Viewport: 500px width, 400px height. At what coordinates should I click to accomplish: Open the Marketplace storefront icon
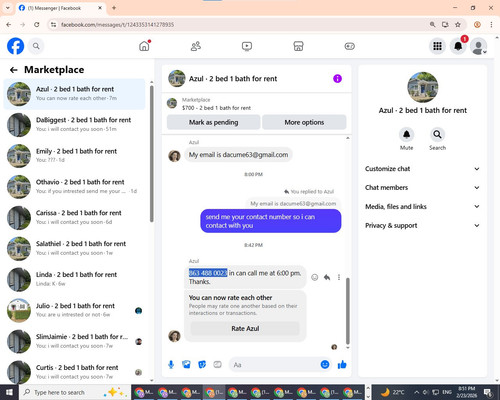coord(298,46)
